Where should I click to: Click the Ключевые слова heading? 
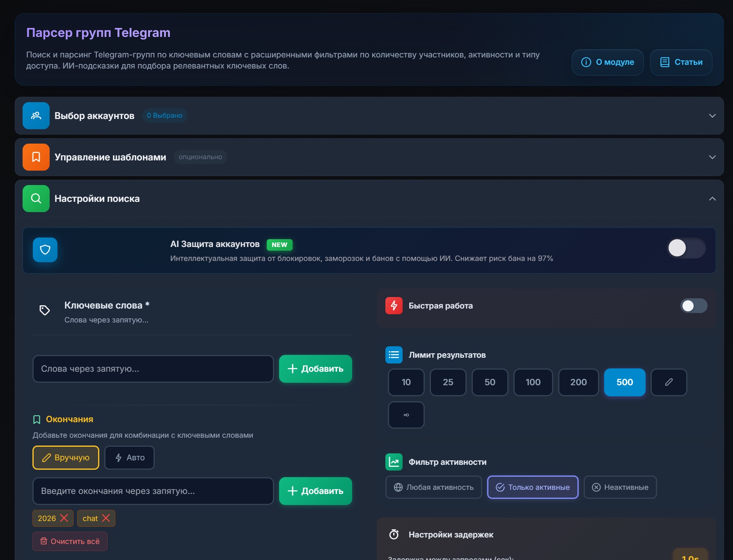coord(107,305)
